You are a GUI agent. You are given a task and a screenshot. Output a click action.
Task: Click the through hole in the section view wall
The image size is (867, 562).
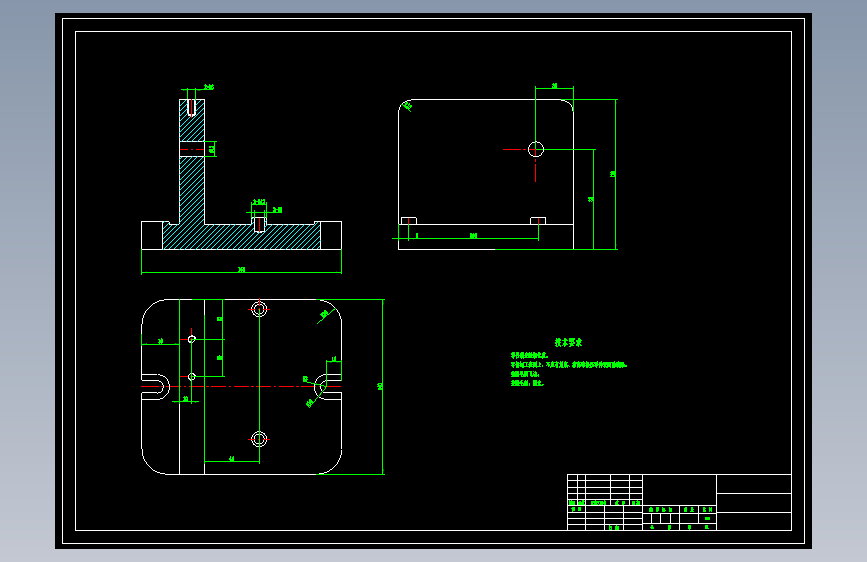[x=192, y=149]
